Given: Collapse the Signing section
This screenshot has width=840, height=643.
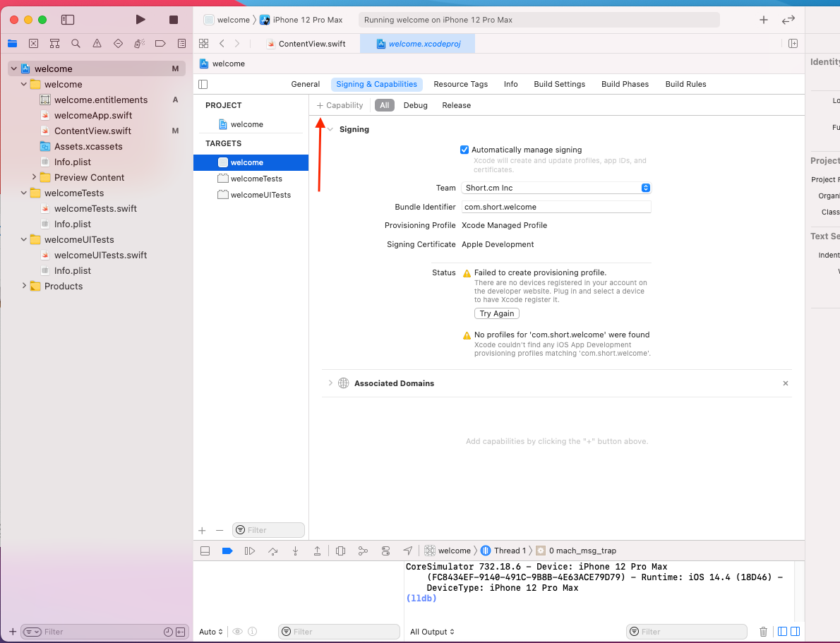Looking at the screenshot, I should tap(330, 129).
